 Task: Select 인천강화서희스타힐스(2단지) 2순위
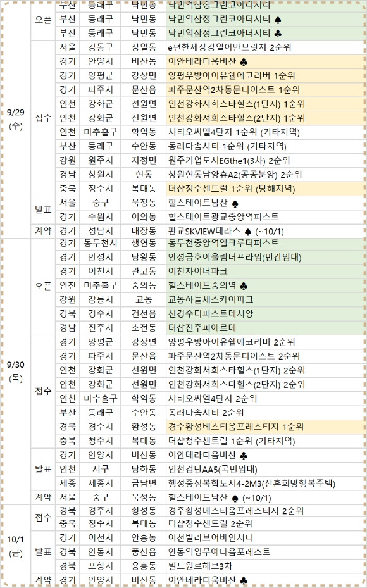(237, 385)
